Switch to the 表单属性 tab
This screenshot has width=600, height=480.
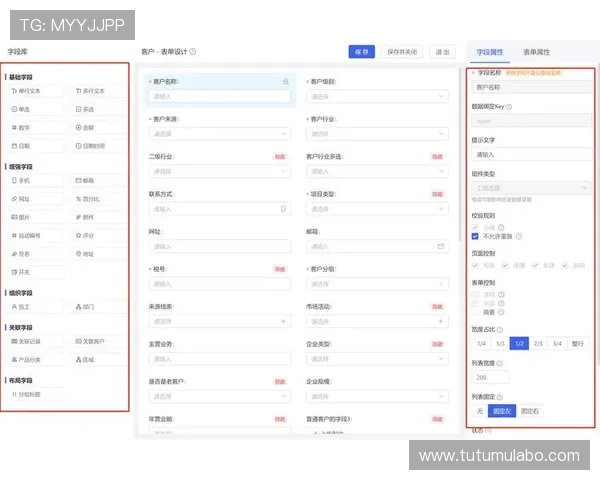click(536, 52)
